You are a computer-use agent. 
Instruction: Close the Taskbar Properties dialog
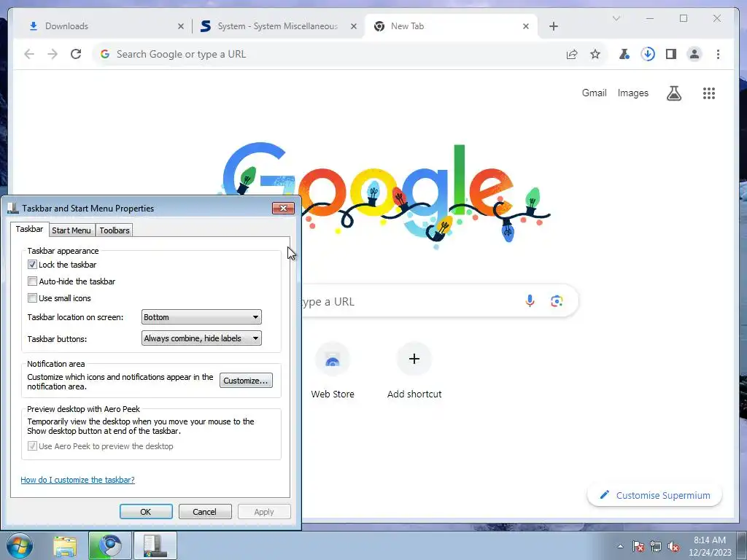coord(283,208)
